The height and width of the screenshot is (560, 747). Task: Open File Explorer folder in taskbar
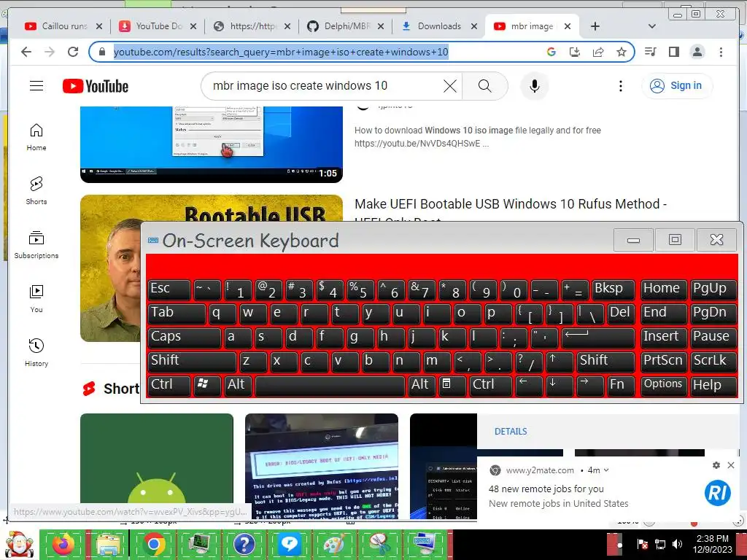109,544
